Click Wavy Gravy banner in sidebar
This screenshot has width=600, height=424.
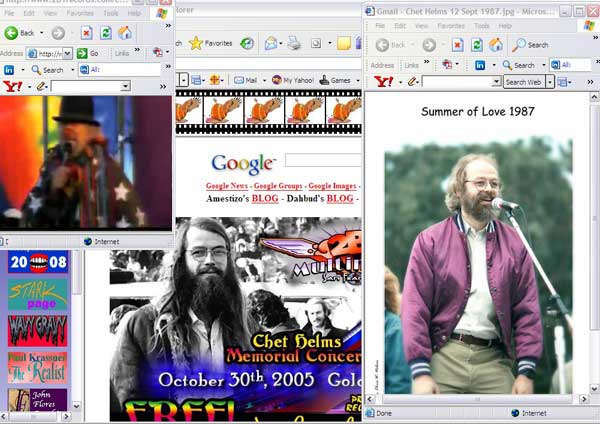(38, 331)
